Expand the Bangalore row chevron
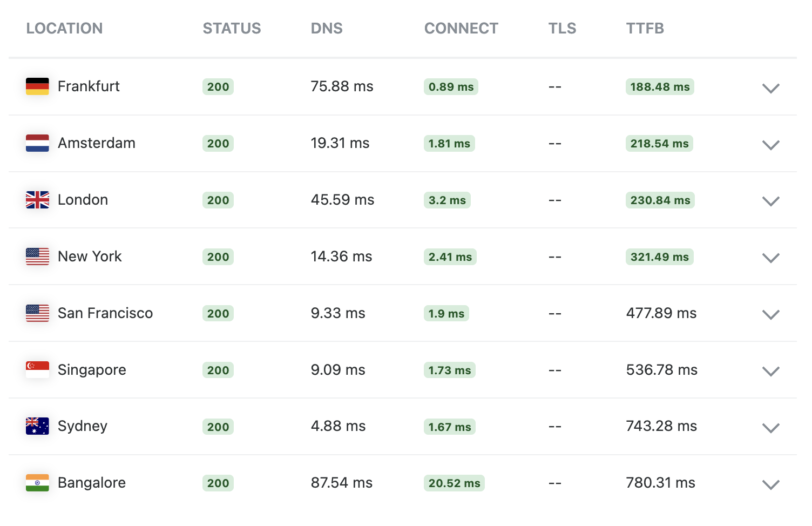Screen dimensions: 812x526 [770, 485]
